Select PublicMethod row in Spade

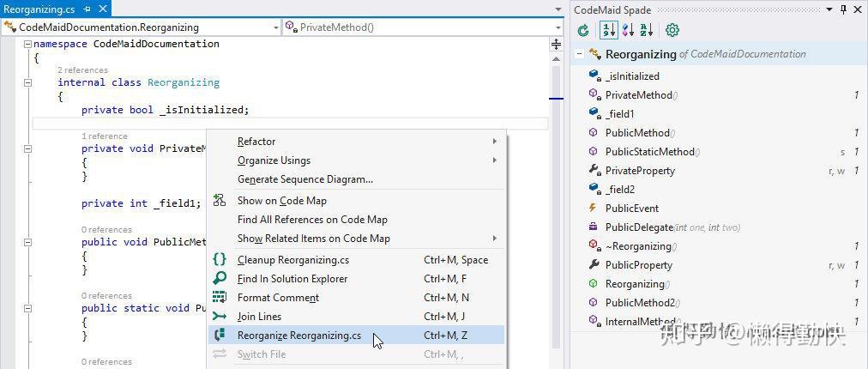click(719, 132)
